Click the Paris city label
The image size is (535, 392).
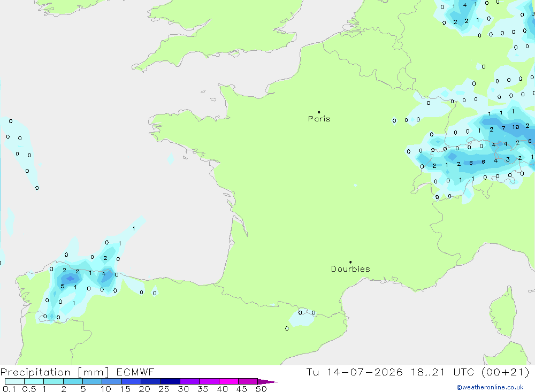(x=319, y=119)
